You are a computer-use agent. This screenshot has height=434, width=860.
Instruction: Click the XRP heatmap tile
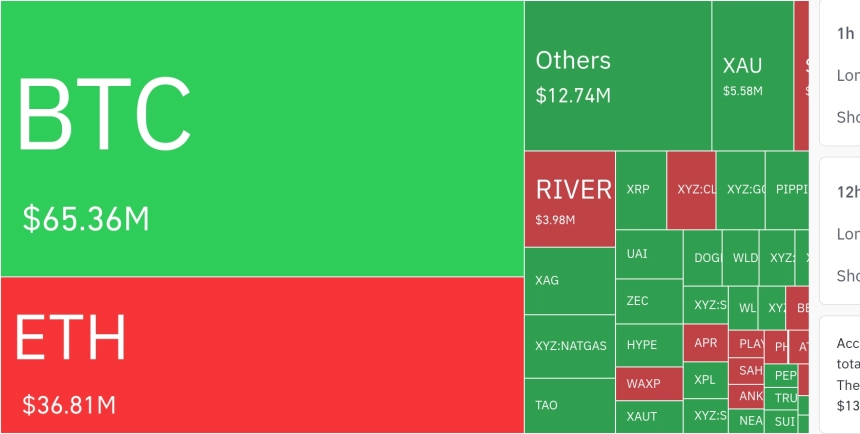coord(640,190)
